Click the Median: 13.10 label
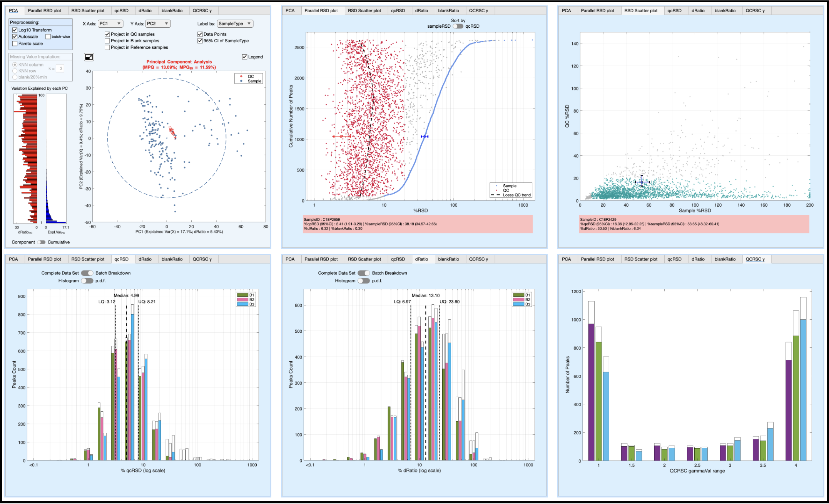The width and height of the screenshot is (829, 504). pos(426,295)
